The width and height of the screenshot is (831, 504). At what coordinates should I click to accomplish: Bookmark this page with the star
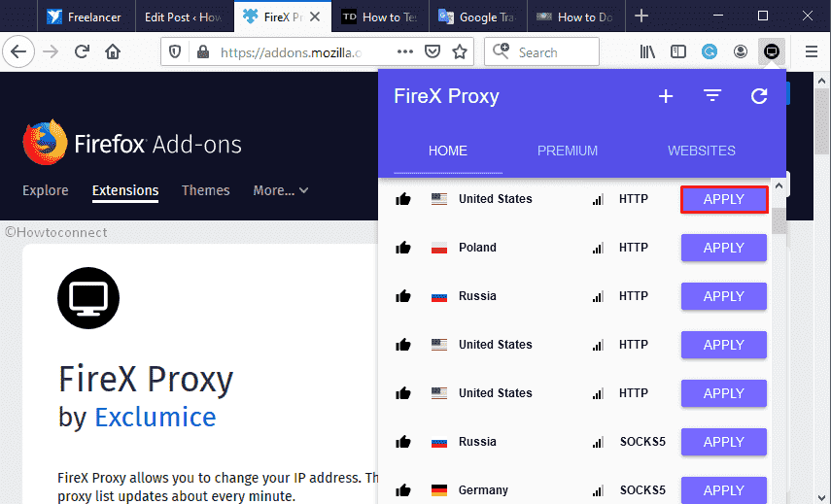(x=460, y=51)
